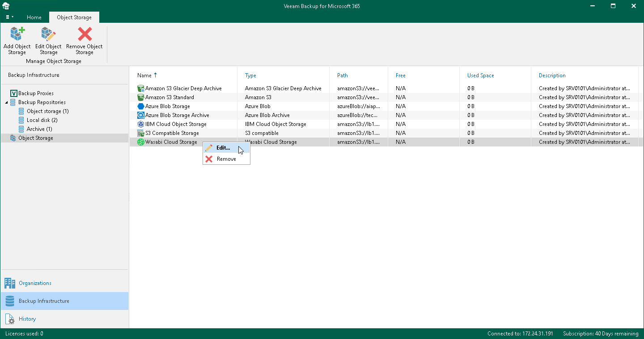Click the Azure Blob Storage hexagon icon
This screenshot has width=644, height=339.
click(141, 106)
